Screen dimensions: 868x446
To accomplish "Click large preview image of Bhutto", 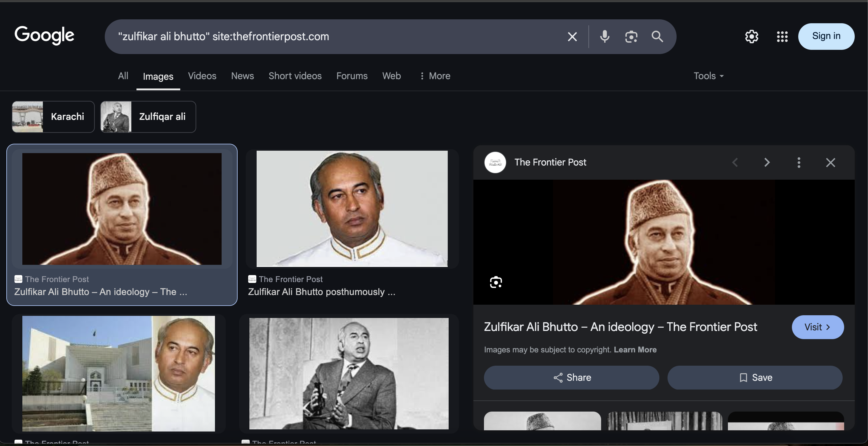I will pos(664,242).
